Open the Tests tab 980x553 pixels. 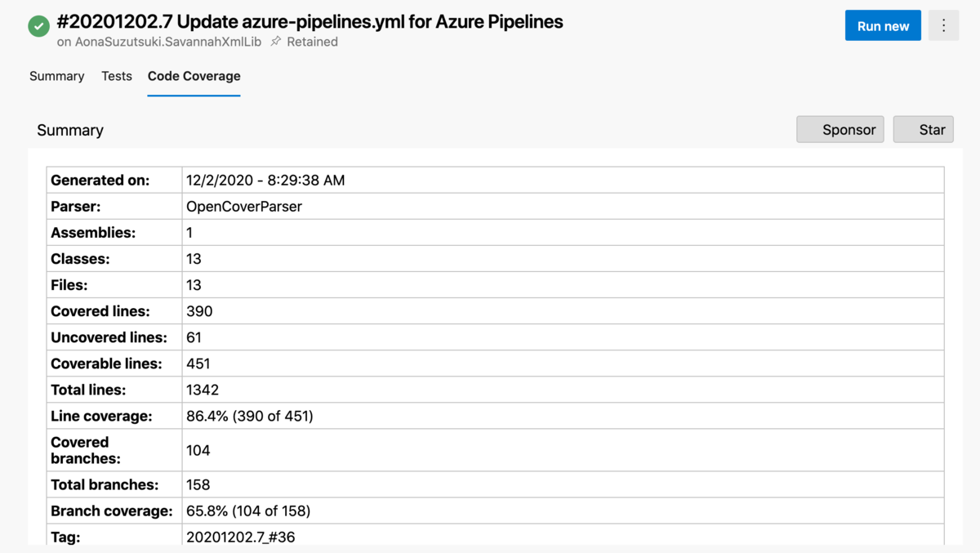[x=117, y=76]
